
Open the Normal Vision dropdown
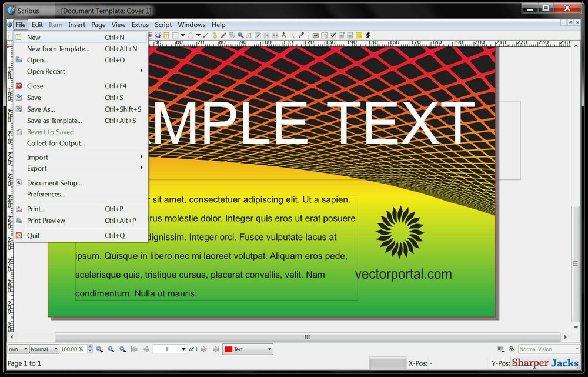point(549,349)
